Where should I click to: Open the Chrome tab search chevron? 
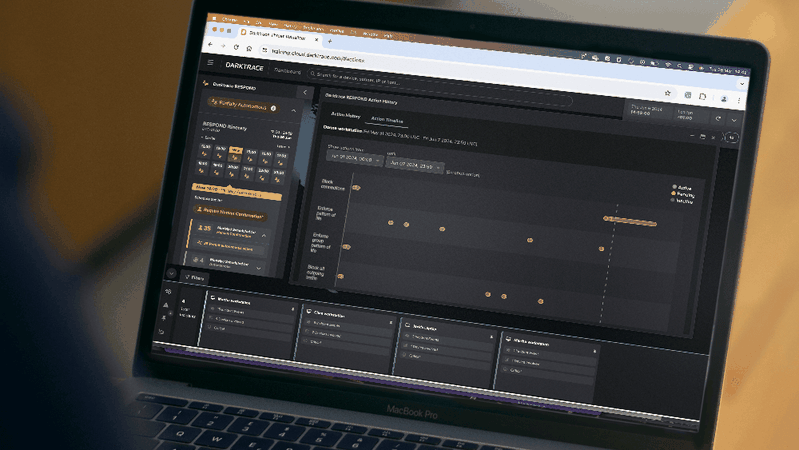[x=742, y=84]
